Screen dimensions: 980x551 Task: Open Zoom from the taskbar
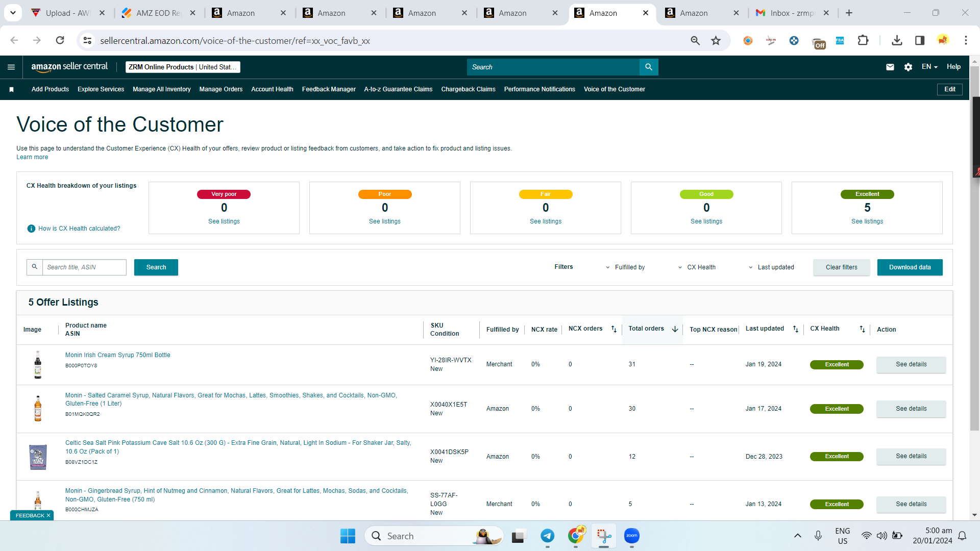[632, 536]
